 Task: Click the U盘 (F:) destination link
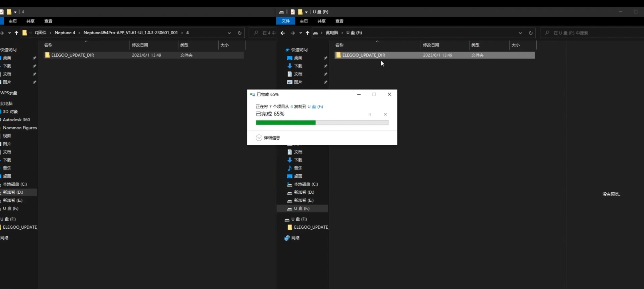pos(315,107)
